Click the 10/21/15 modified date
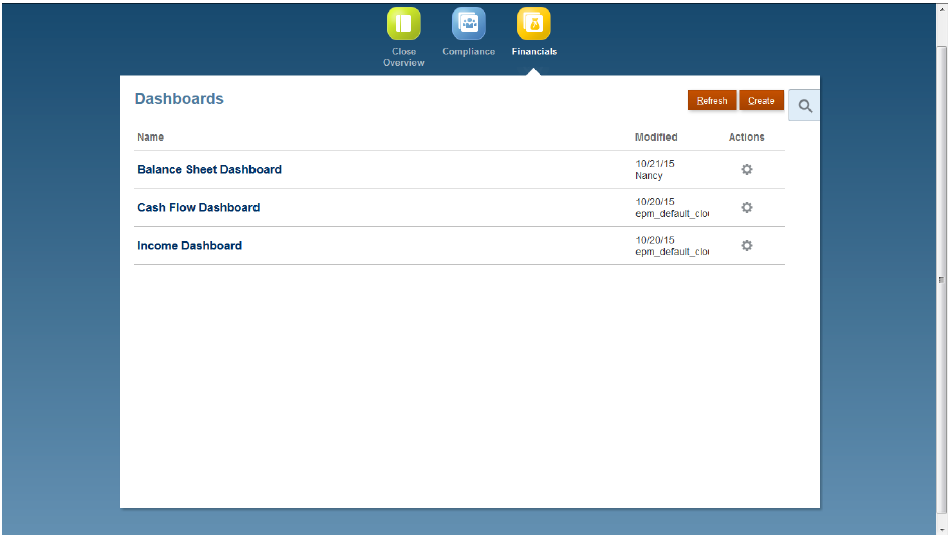This screenshot has height=544, width=951. (655, 164)
